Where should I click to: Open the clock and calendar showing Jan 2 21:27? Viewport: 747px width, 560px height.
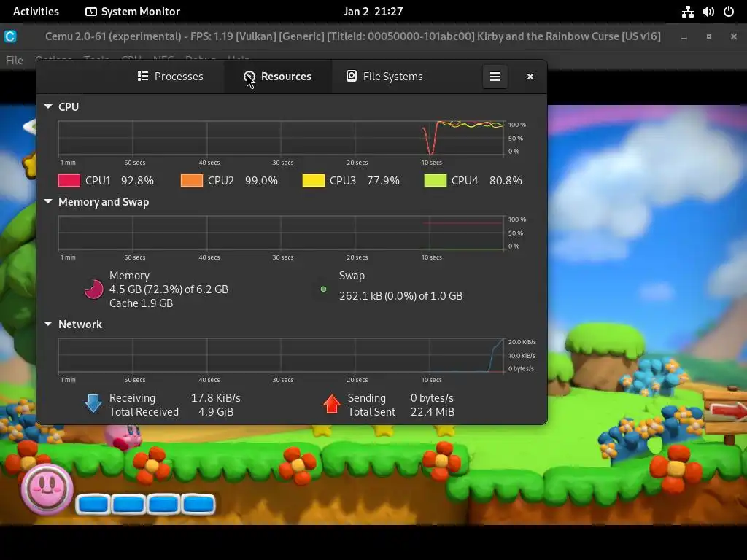373,12
